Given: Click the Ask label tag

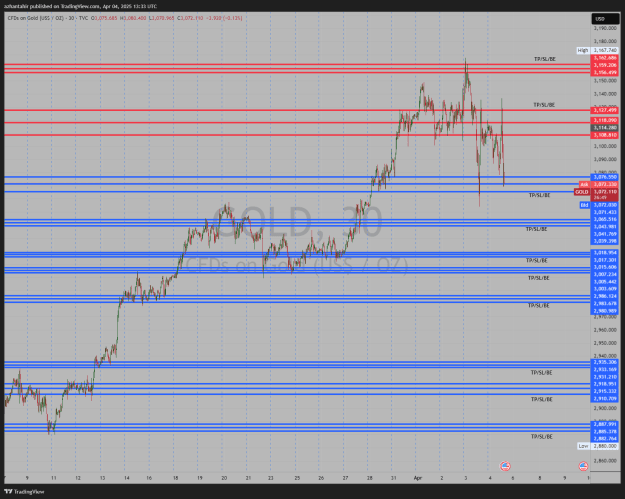Looking at the screenshot, I should (x=584, y=185).
